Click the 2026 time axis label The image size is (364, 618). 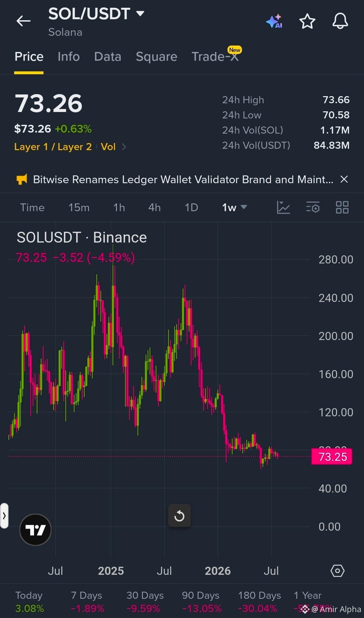[x=218, y=571]
